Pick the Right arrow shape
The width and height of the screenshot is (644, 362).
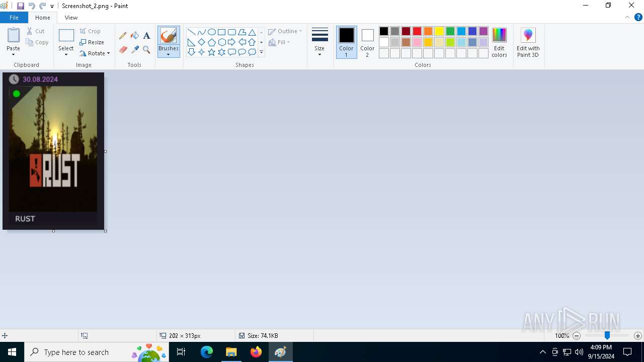pyautogui.click(x=232, y=42)
